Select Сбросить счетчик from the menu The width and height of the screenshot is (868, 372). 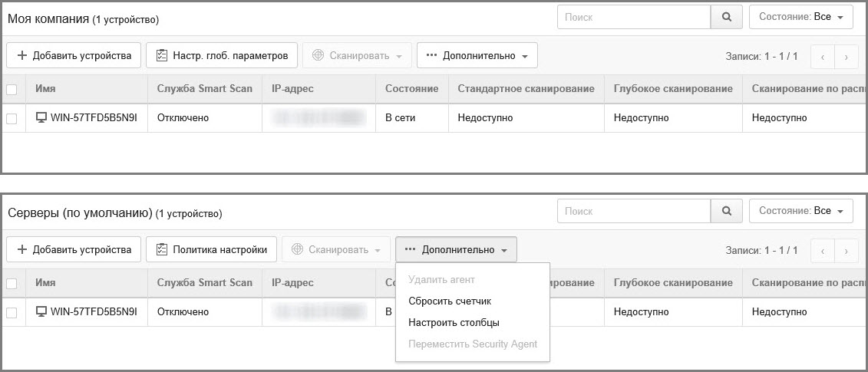[450, 301]
